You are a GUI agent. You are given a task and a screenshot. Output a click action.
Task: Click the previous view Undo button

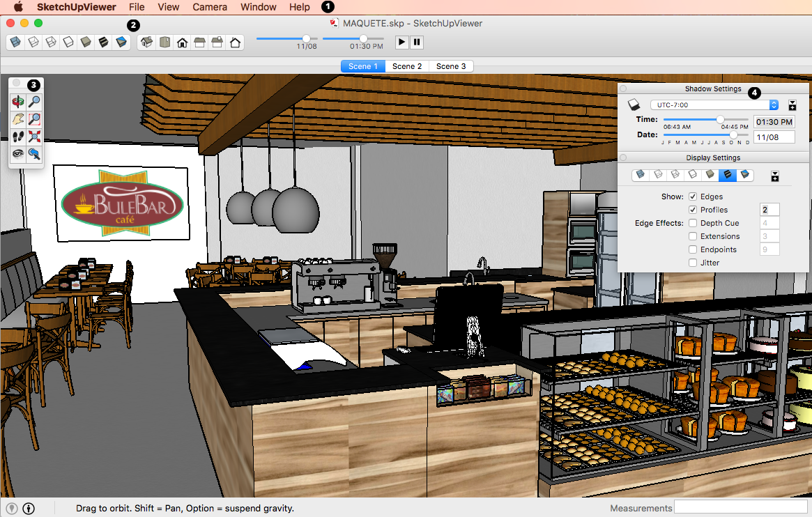pyautogui.click(x=34, y=153)
